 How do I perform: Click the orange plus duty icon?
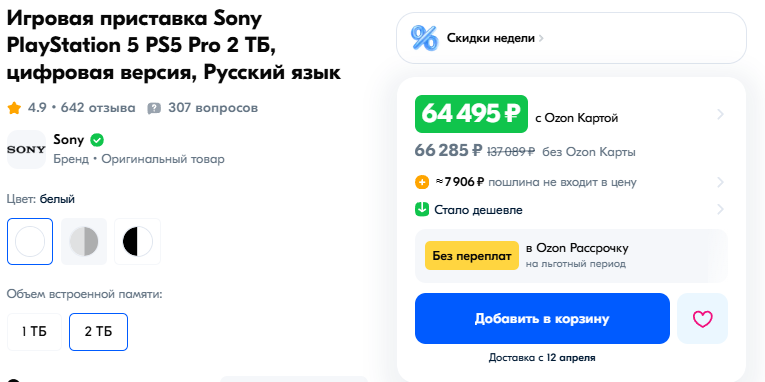tap(422, 182)
